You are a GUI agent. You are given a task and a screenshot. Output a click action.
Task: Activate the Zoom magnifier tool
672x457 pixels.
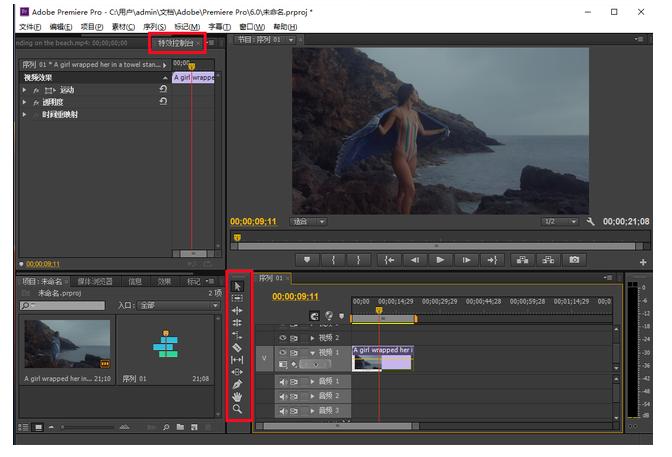tap(237, 409)
